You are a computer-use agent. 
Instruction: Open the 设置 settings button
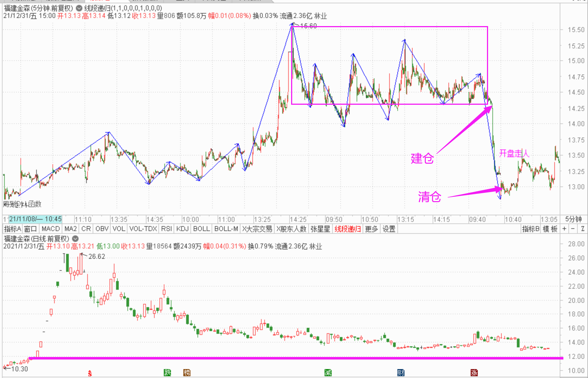pos(389,229)
